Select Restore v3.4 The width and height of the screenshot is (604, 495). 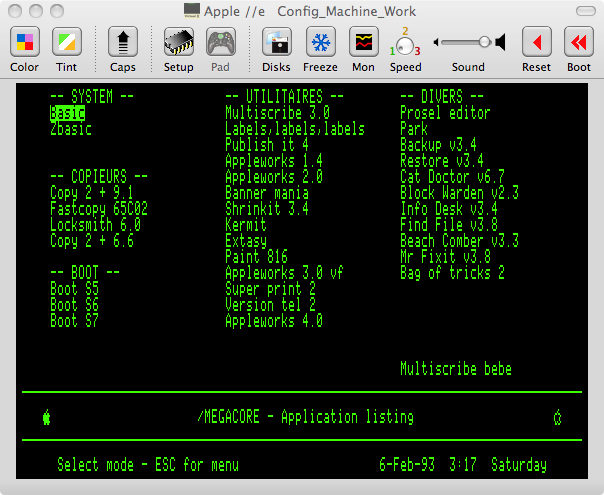point(442,161)
